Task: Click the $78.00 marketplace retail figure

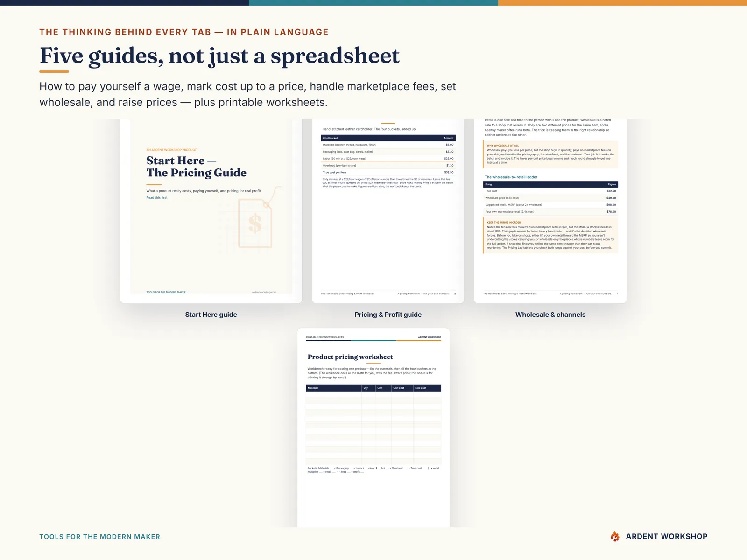Action: 611,212
